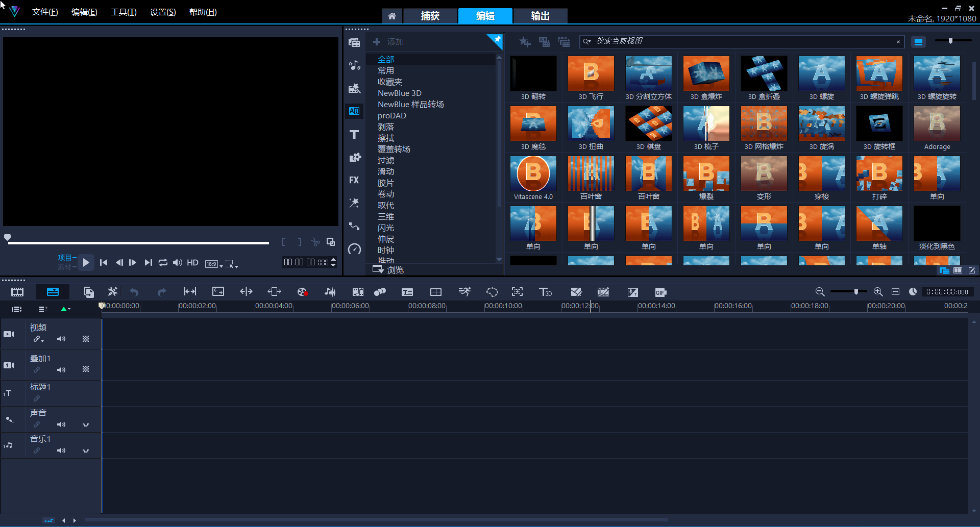Select the NewBlue 3D category
Viewport: 980px width, 527px height.
pos(400,93)
